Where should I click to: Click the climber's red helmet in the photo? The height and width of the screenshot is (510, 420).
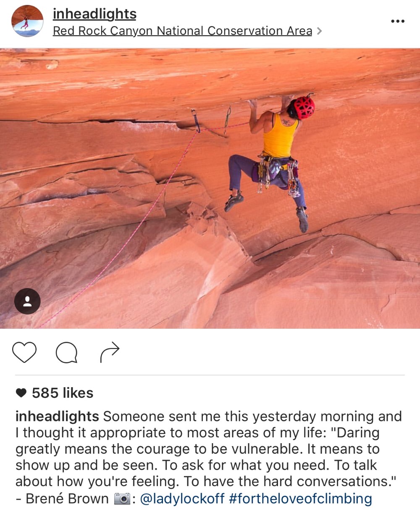coord(302,107)
